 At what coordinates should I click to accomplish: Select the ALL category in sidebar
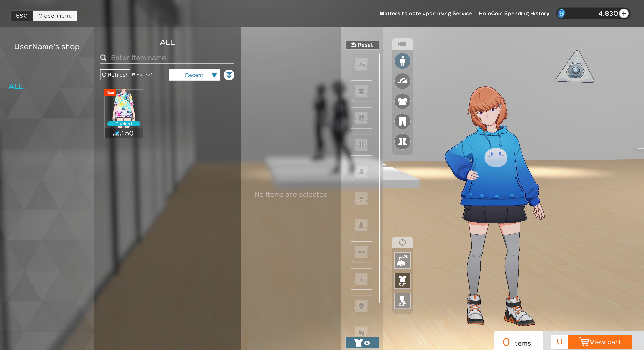[x=16, y=86]
